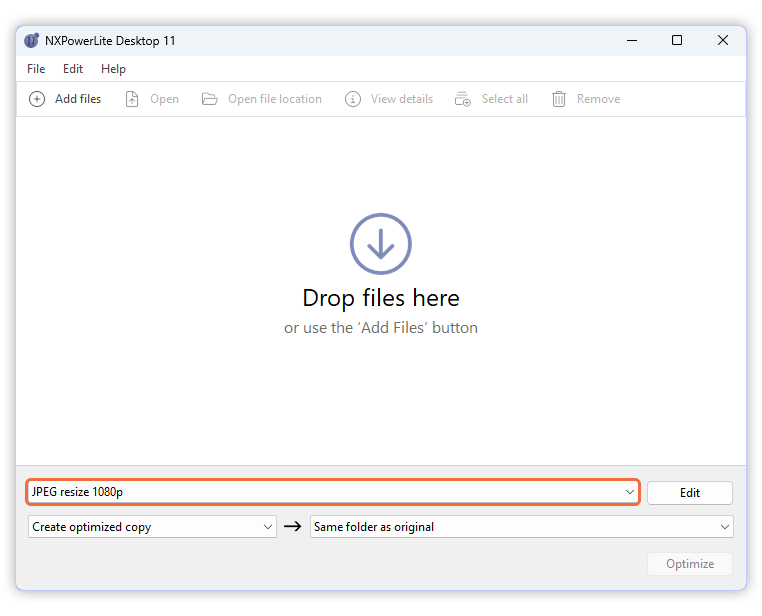Click the 'Drop files here' text
This screenshot has width=762, height=616.
click(381, 298)
